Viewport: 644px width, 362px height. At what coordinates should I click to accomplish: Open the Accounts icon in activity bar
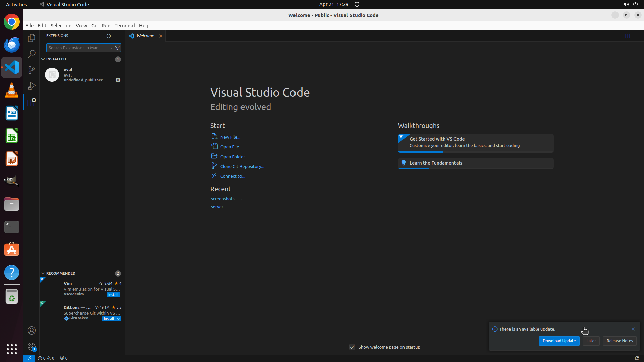pyautogui.click(x=32, y=330)
